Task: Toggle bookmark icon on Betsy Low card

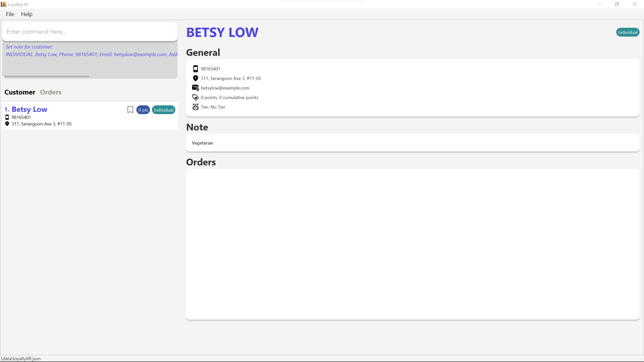Action: click(130, 110)
